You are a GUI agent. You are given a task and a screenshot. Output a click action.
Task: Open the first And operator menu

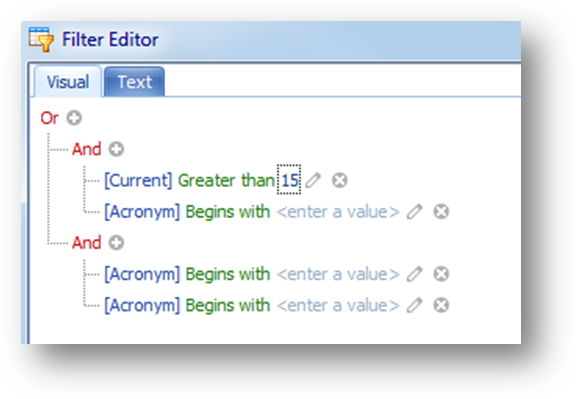tap(86, 149)
